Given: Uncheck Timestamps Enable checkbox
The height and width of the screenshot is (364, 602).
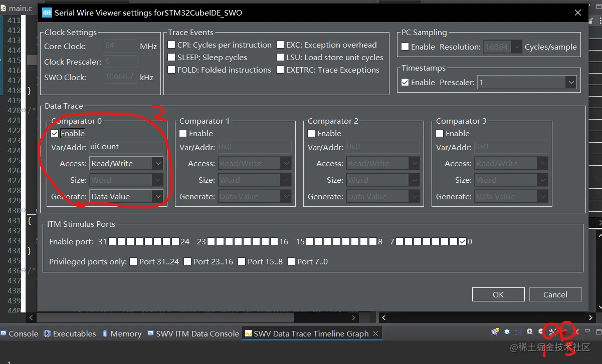Looking at the screenshot, I should (406, 83).
